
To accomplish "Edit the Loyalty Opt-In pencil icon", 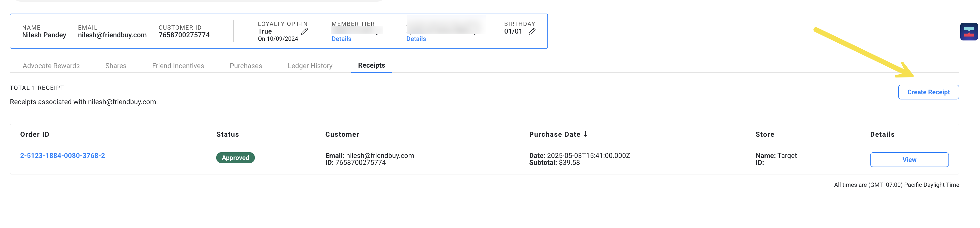I will tap(304, 31).
